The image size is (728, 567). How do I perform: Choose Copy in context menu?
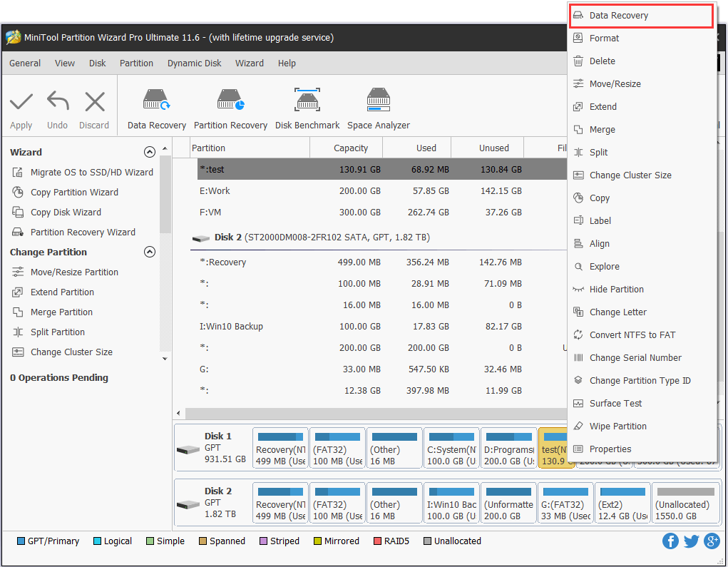point(641,198)
